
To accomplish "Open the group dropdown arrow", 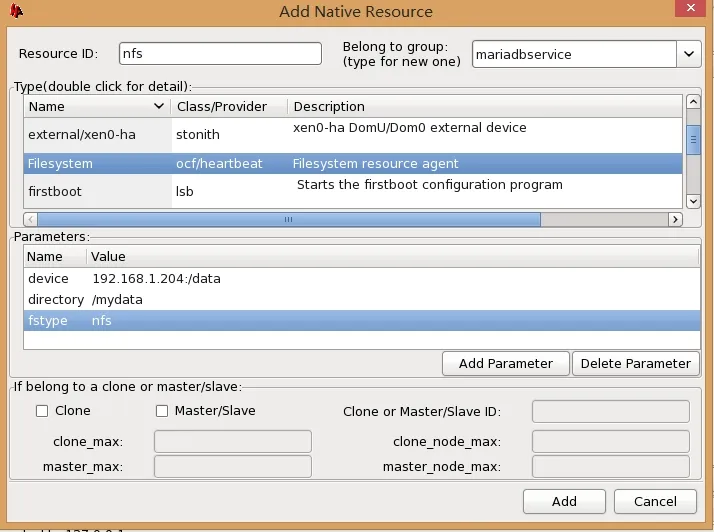I will 688,54.
